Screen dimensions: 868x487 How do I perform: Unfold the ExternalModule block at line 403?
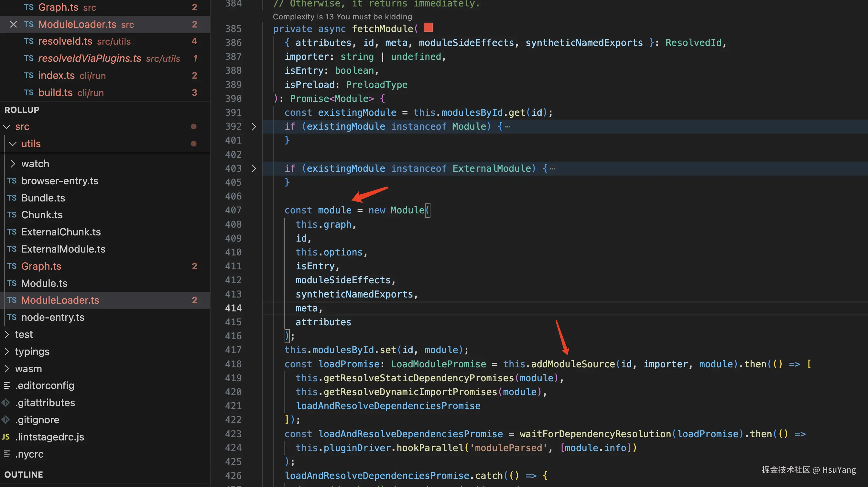[x=254, y=168]
